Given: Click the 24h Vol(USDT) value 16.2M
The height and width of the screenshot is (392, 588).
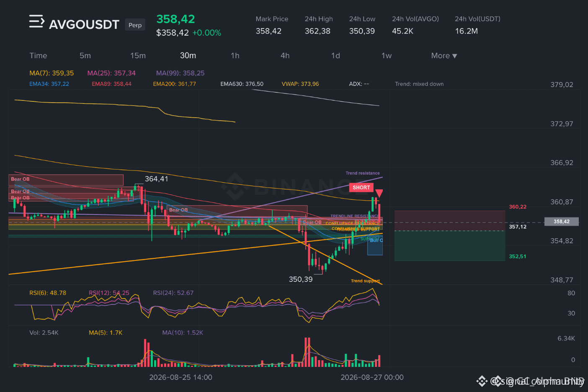Looking at the screenshot, I should pos(467,31).
